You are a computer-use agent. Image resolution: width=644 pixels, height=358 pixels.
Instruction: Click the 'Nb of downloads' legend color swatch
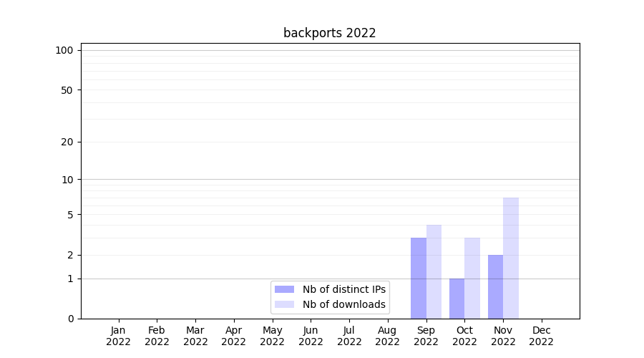pos(284,304)
